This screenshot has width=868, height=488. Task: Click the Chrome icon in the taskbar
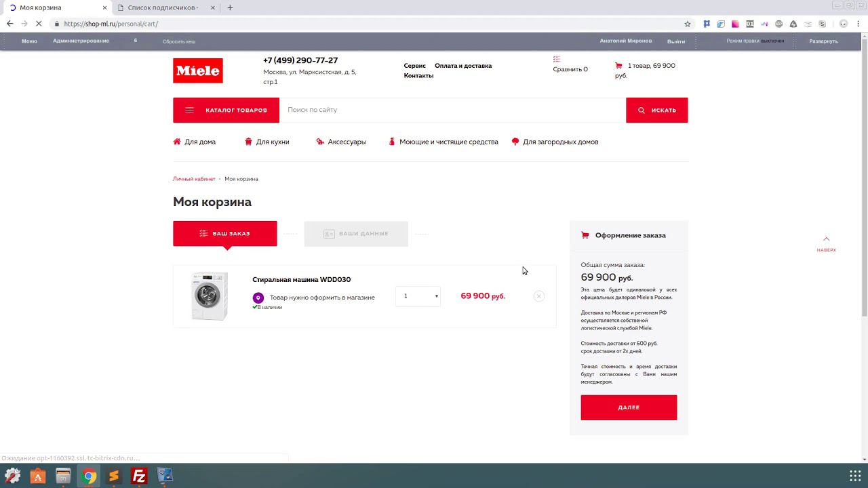point(89,476)
